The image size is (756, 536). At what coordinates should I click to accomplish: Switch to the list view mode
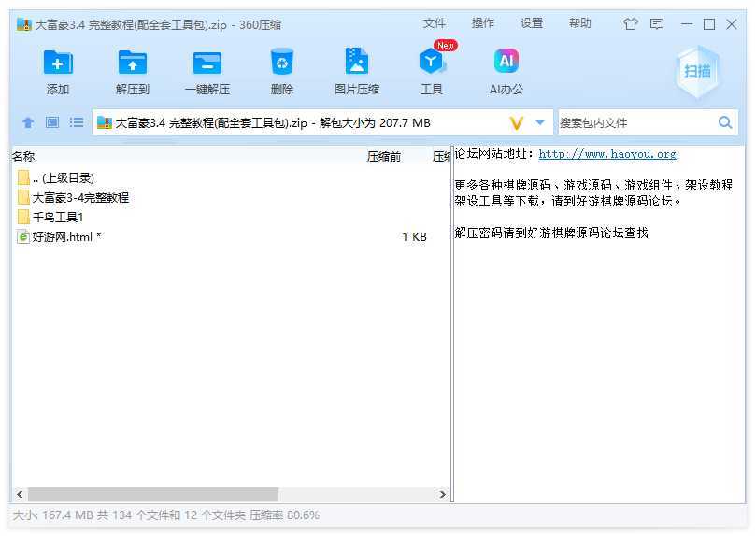pyautogui.click(x=77, y=122)
